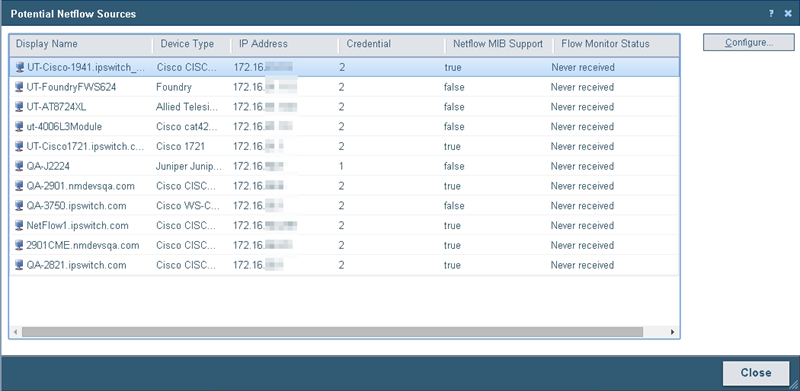Click the Close button
Viewport: 800px width, 391px height.
pyautogui.click(x=756, y=373)
